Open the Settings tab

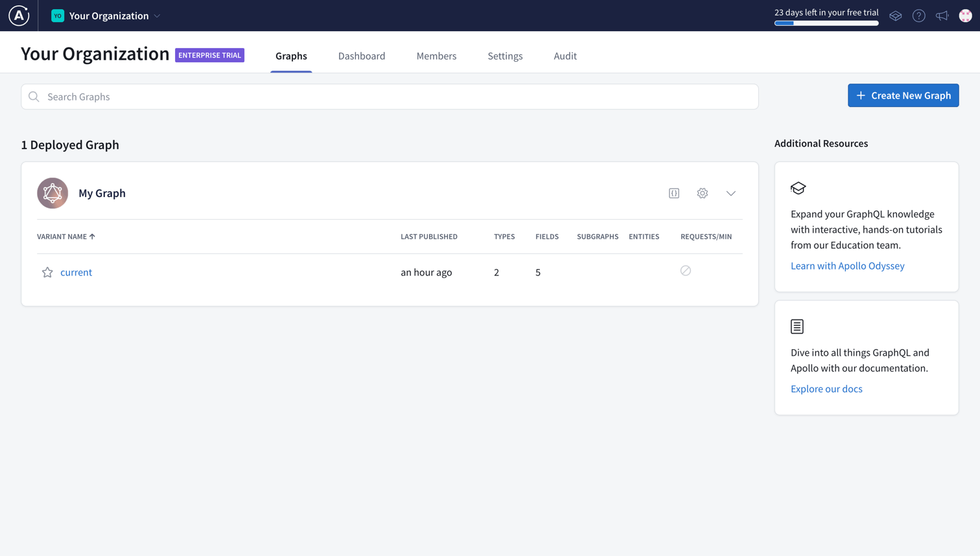click(505, 56)
